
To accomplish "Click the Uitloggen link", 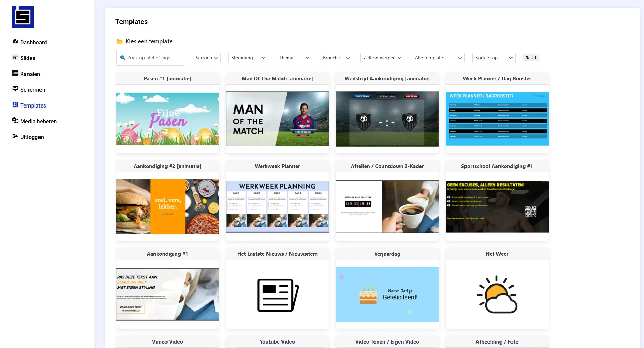I will click(x=32, y=137).
